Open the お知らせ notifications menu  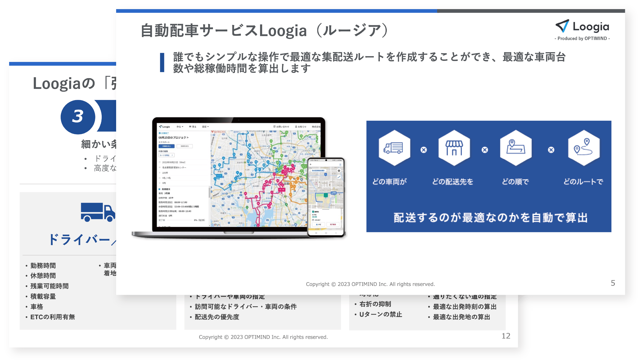[300, 127]
